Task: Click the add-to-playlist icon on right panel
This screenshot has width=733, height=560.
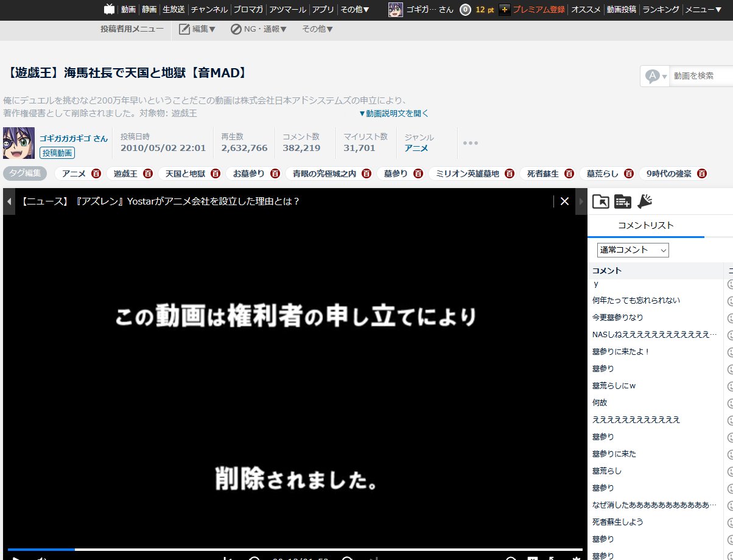Action: pos(622,201)
